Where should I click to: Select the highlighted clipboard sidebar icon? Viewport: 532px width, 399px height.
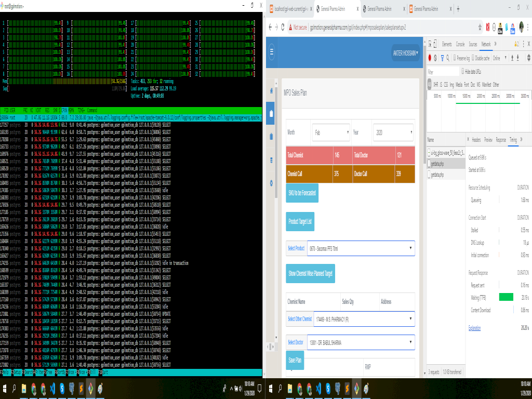(271, 113)
